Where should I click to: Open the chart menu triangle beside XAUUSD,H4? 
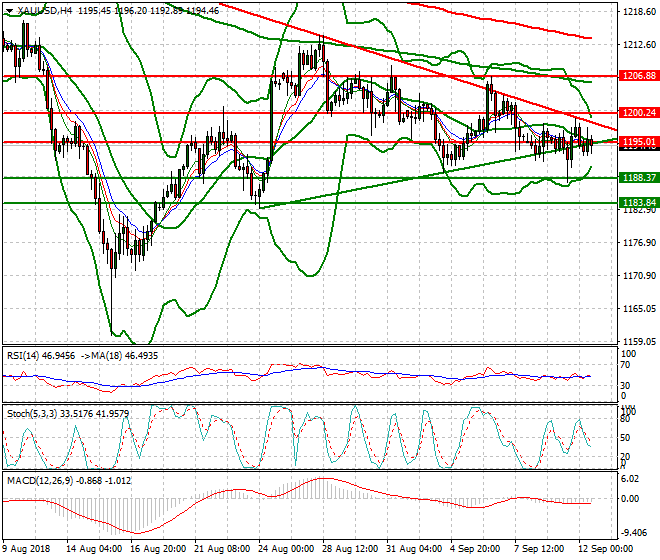tap(10, 11)
